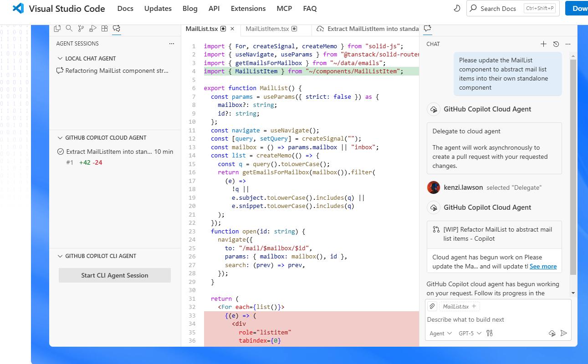The width and height of the screenshot is (588, 364).
Task: Collapse the GitHub Copilot Cloud Agent section
Action: click(60, 137)
